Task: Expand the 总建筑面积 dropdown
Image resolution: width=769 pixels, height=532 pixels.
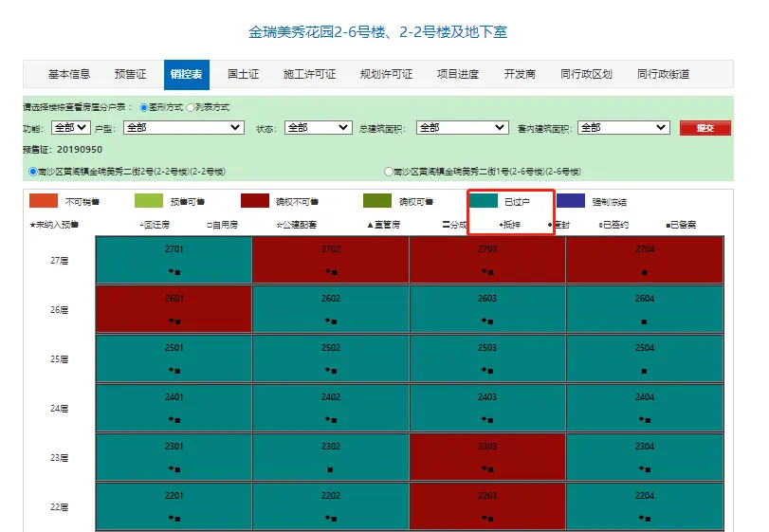Action: [x=462, y=127]
